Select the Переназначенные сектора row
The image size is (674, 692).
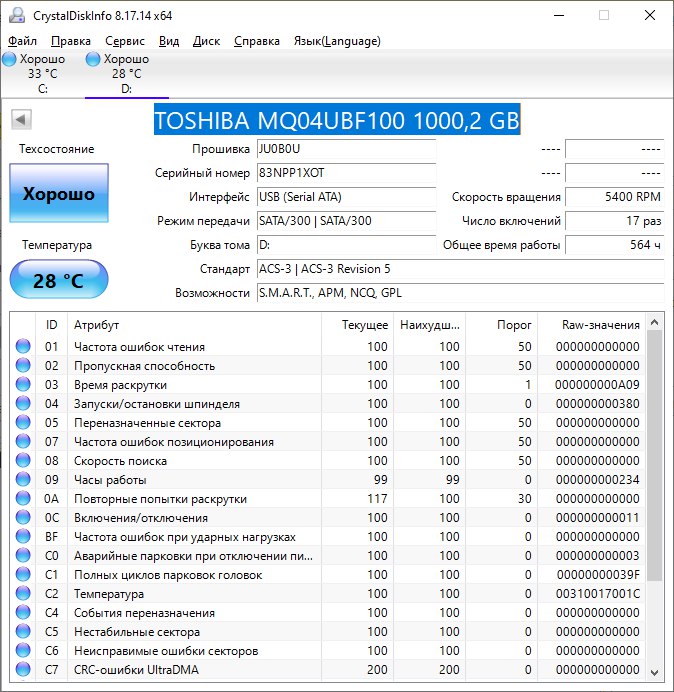(327, 422)
